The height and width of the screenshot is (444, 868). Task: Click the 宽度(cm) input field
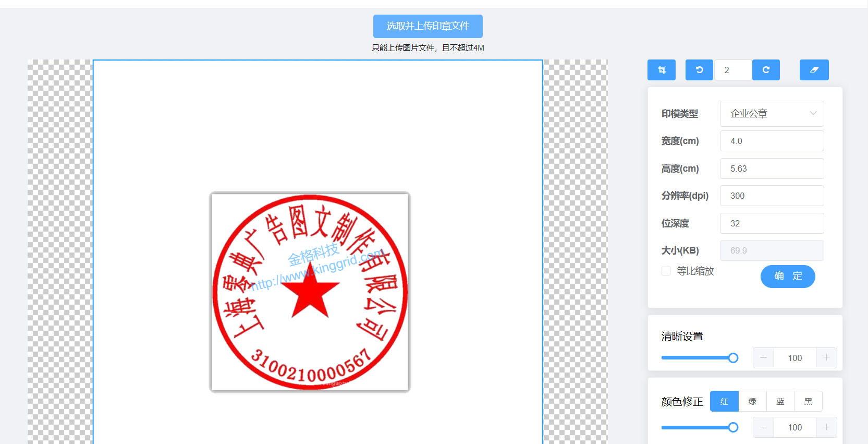772,141
